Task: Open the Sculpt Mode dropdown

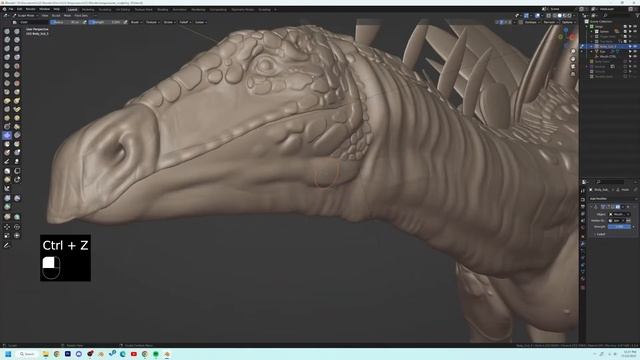Action: (26, 16)
